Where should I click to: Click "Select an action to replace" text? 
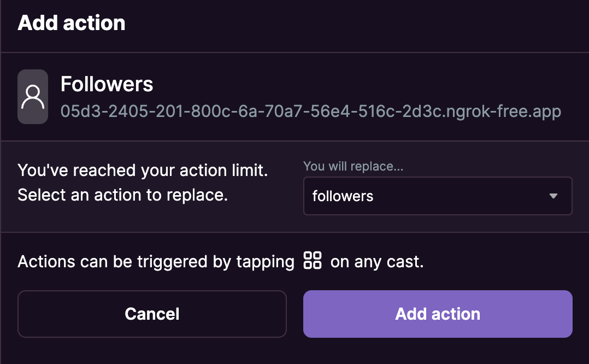click(x=122, y=195)
